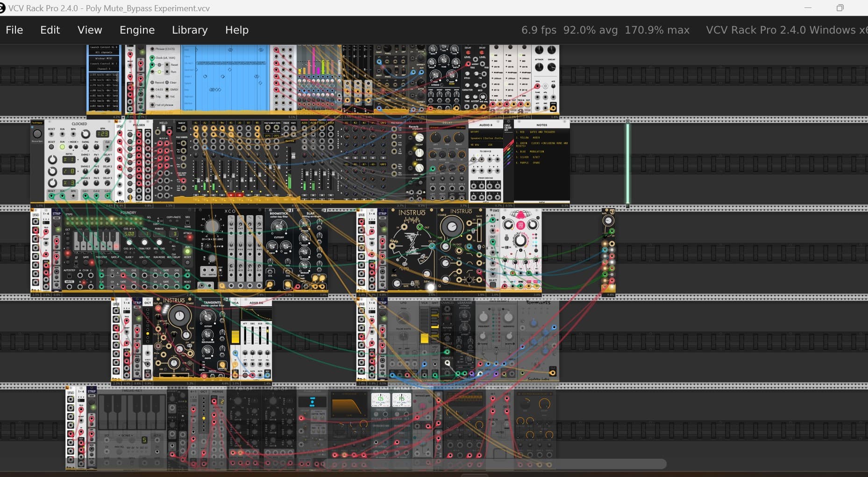The height and width of the screenshot is (477, 868).
Task: Toggle the Record button on the phrase sequencer
Action: pos(152,83)
